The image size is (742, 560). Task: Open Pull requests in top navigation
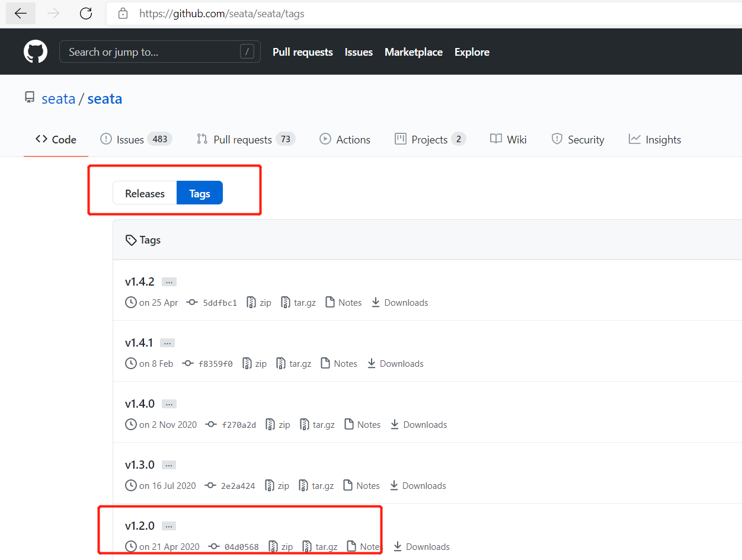click(x=303, y=52)
